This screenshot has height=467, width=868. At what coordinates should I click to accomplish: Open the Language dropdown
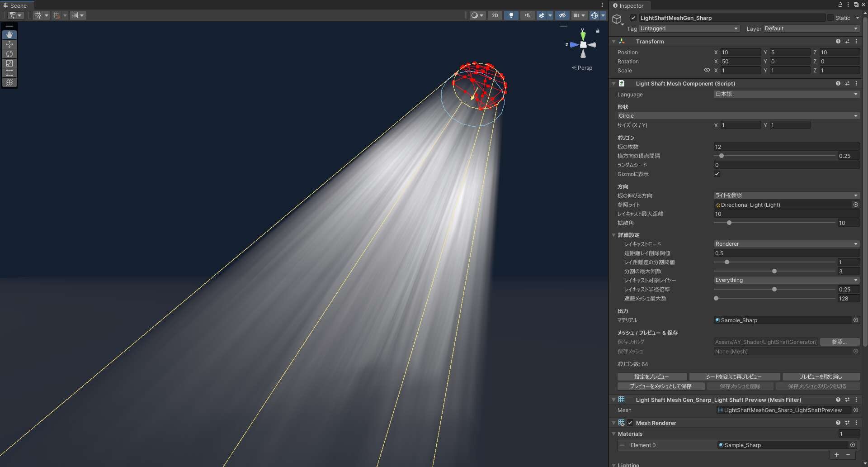coord(786,94)
